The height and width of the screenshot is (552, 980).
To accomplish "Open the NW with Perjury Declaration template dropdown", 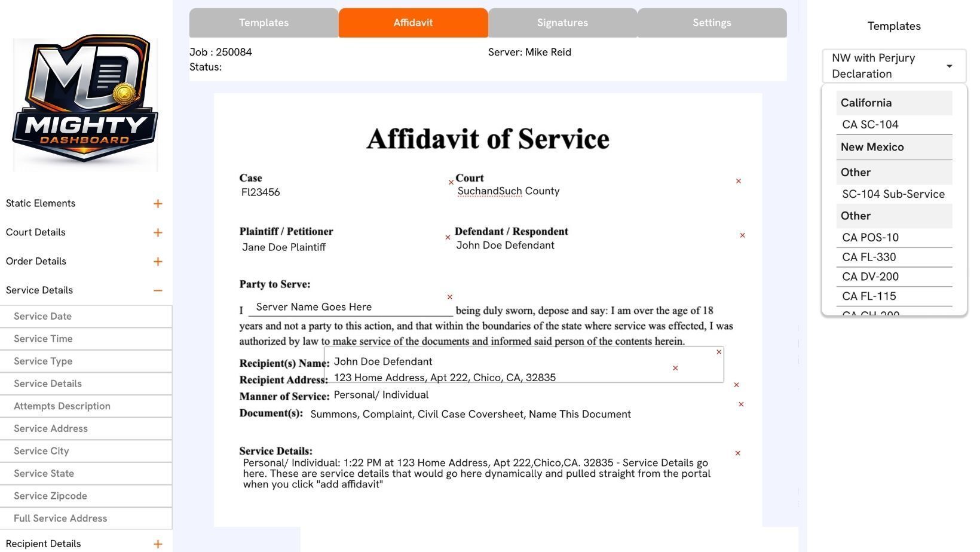I will coord(894,66).
